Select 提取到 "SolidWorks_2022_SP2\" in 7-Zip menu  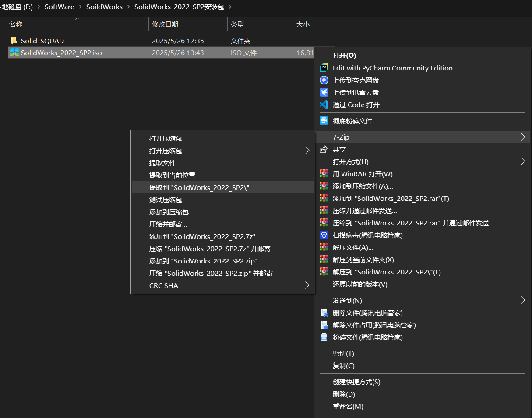[223, 187]
